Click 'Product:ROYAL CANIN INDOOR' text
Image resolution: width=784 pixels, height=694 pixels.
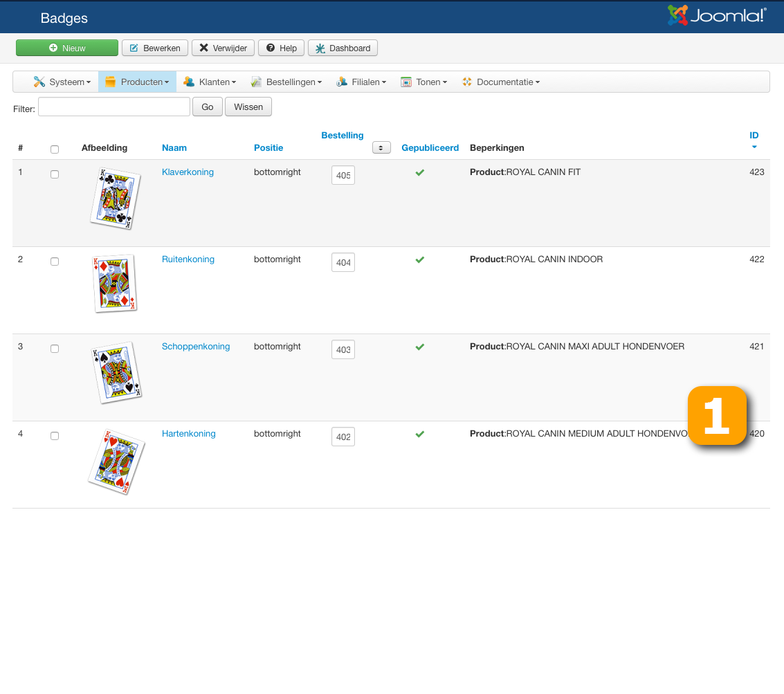pos(536,259)
